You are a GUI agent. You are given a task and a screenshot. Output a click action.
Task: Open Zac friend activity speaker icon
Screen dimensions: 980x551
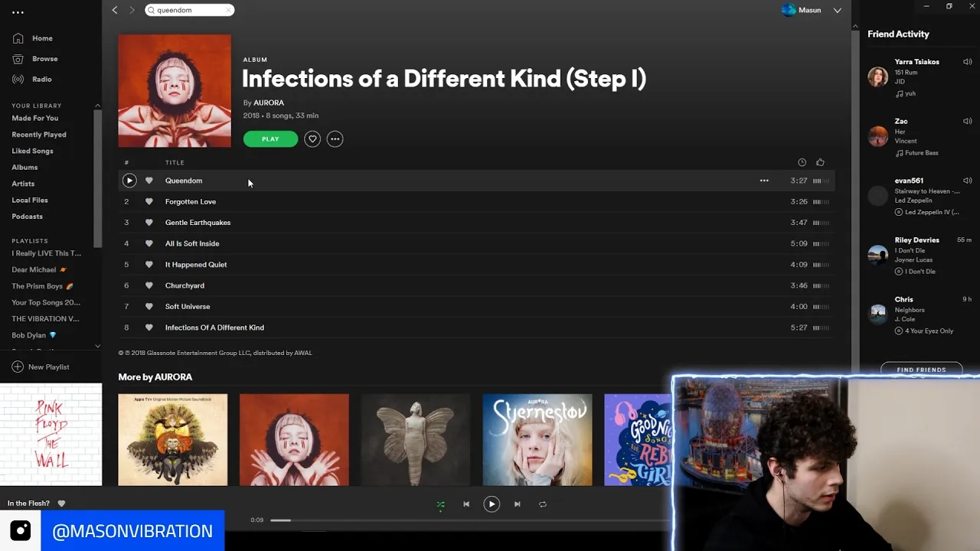click(967, 121)
